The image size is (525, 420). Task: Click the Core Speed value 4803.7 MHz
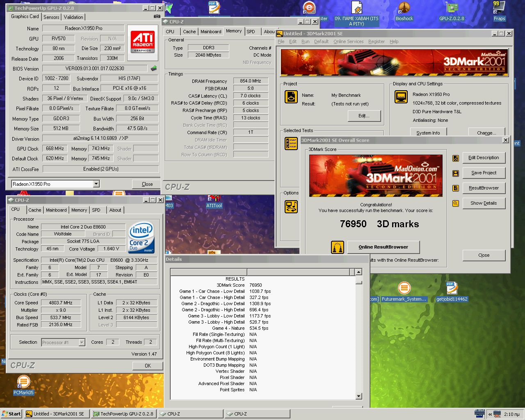[x=61, y=303]
